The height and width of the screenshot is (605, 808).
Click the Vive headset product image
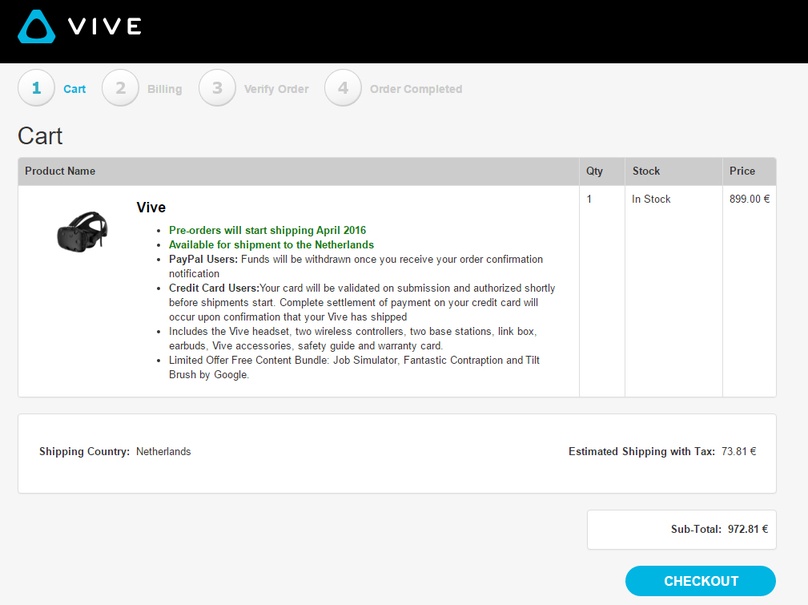(82, 232)
